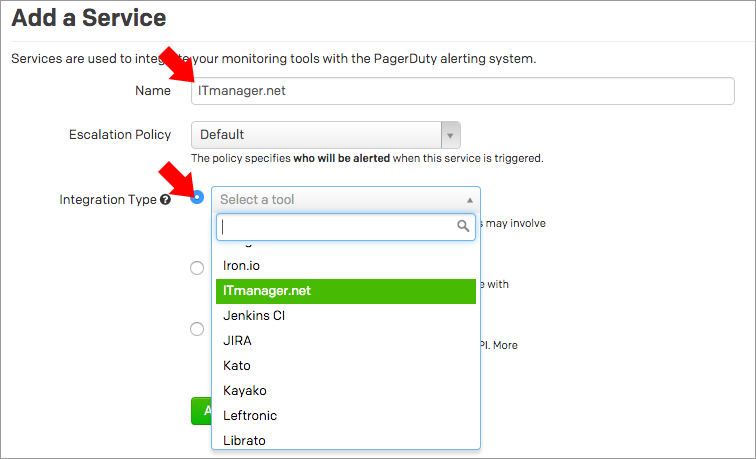Screen dimensions: 756x459
Task: Click the Name input field
Action: click(462, 91)
